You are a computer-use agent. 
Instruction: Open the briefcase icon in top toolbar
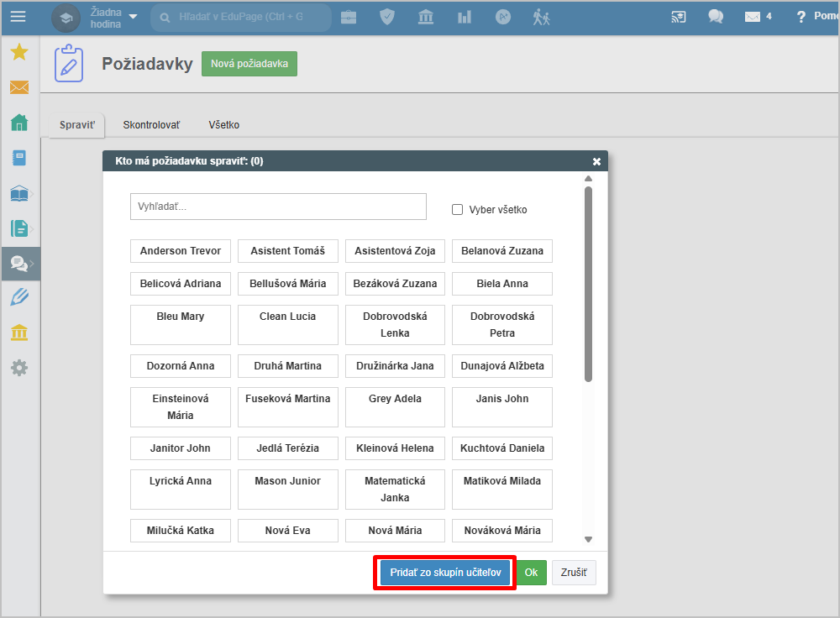(x=348, y=17)
